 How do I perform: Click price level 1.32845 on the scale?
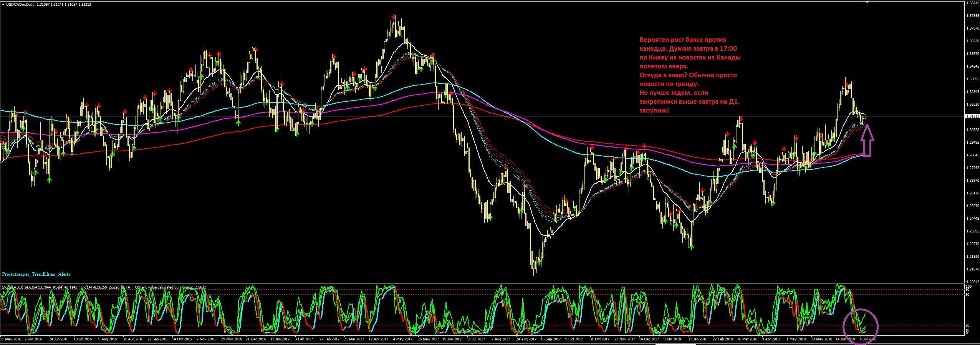[972, 92]
